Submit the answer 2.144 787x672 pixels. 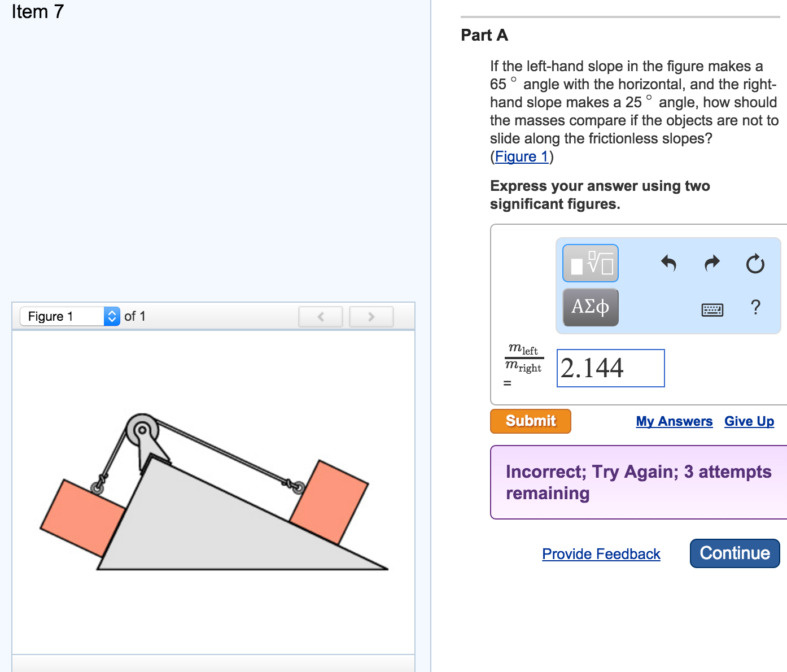pos(530,421)
